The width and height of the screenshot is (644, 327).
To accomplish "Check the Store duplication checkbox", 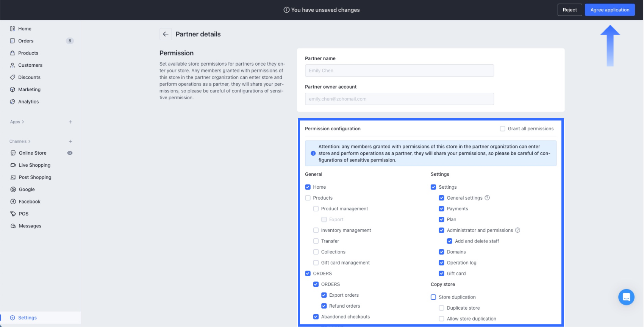I will click(433, 297).
